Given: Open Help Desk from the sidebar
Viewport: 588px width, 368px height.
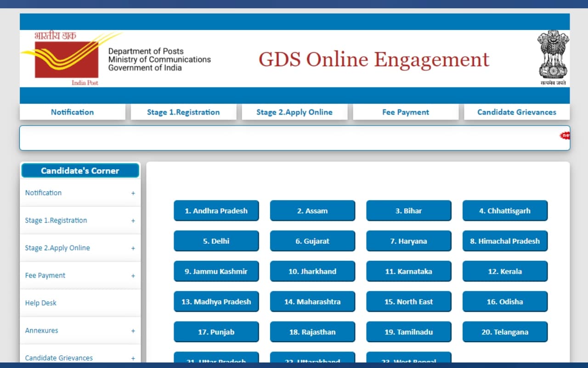Looking at the screenshot, I should [41, 303].
